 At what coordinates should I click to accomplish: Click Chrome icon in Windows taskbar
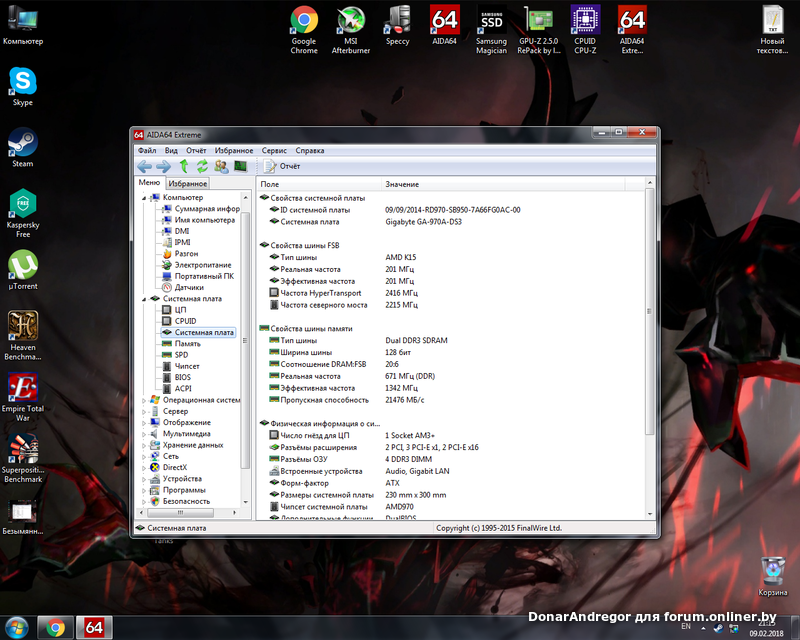pyautogui.click(x=55, y=627)
